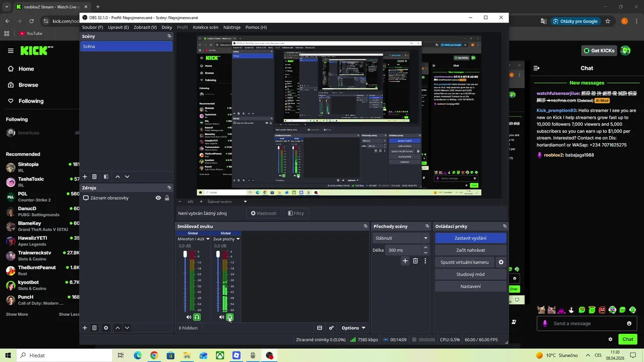Adjust Mikrofon / AUX volume fader
This screenshot has width=644, height=362.
click(x=185, y=254)
